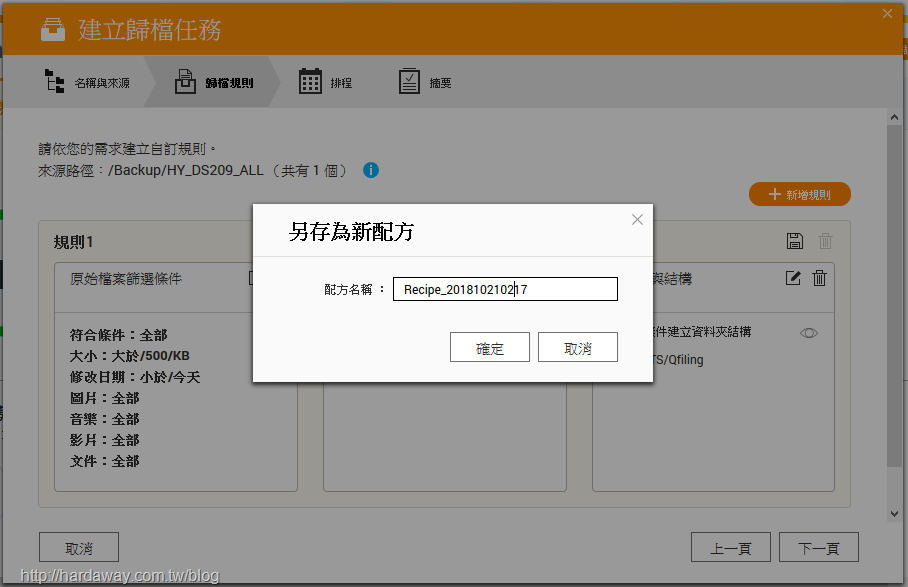Click the 音樂：全部 line
Screen dimensions: 908x587
(104, 419)
